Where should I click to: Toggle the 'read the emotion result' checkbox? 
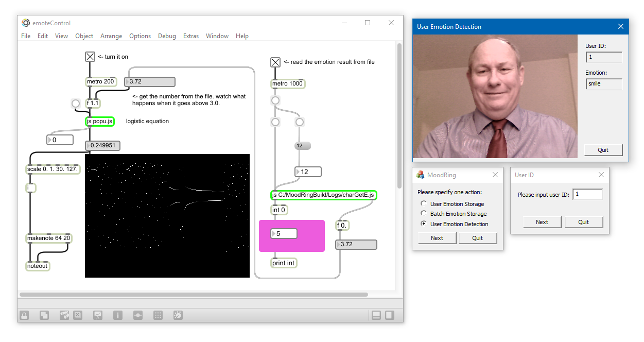tap(275, 62)
